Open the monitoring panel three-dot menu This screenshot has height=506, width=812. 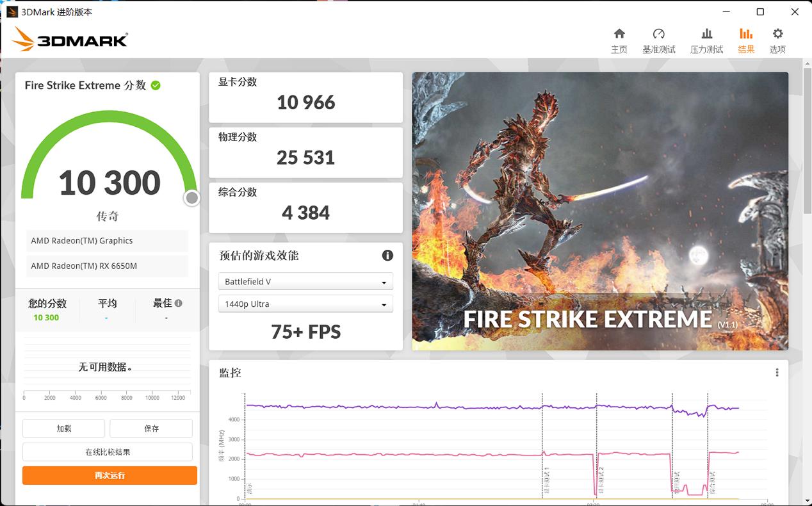pos(777,373)
